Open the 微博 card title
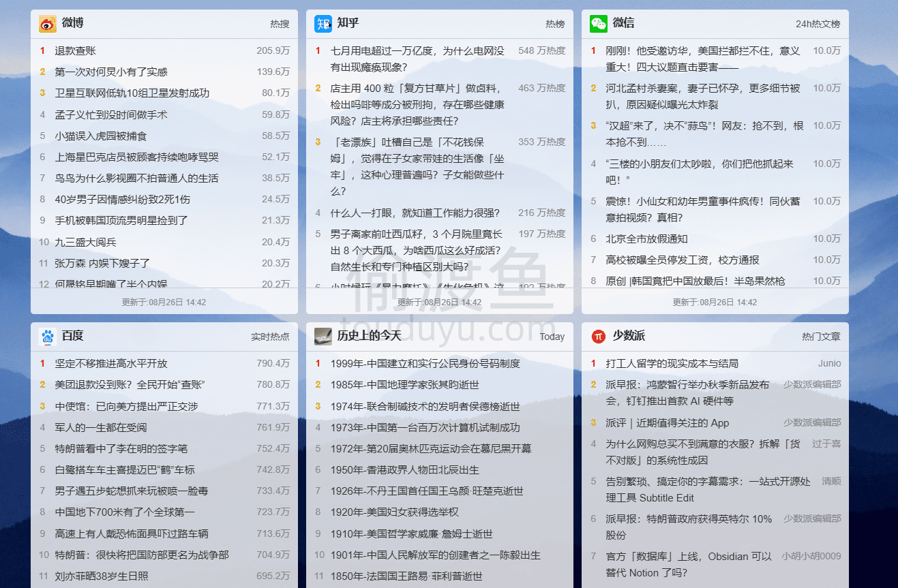Viewport: 898px width, 588px height. 73,23
